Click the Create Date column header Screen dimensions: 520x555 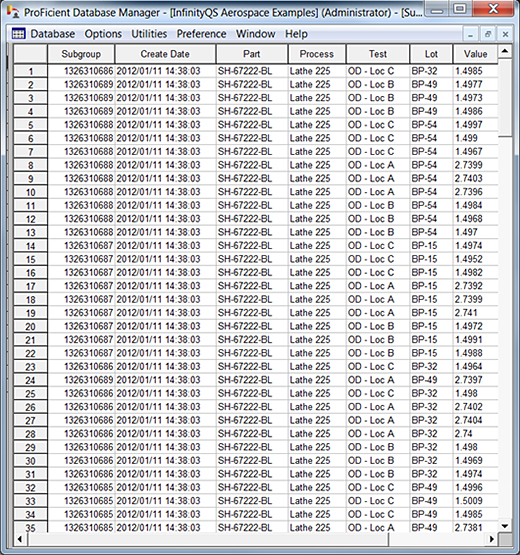pyautogui.click(x=165, y=54)
